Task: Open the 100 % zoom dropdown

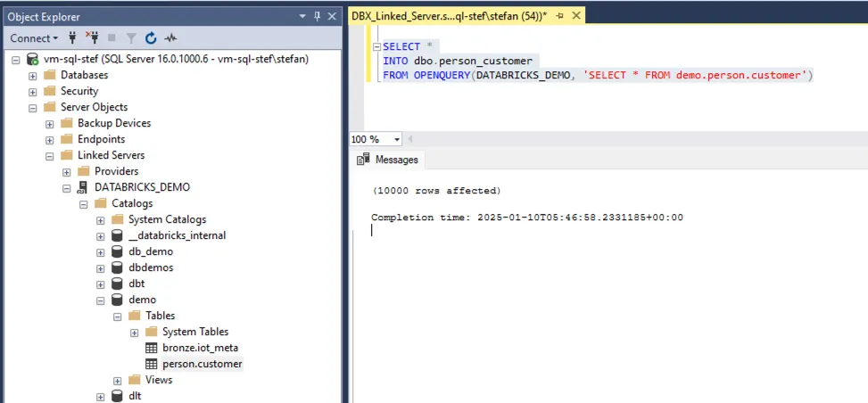Action: (397, 139)
